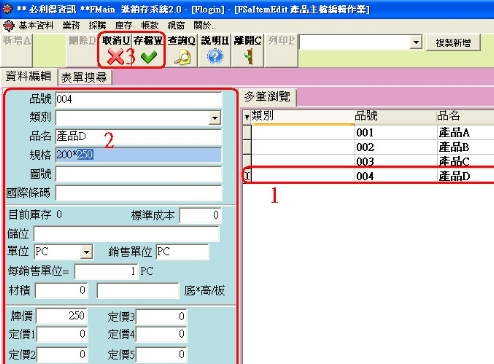Click the grayed-out 刪除D toolbar button
The height and width of the screenshot is (364, 494).
coord(82,50)
